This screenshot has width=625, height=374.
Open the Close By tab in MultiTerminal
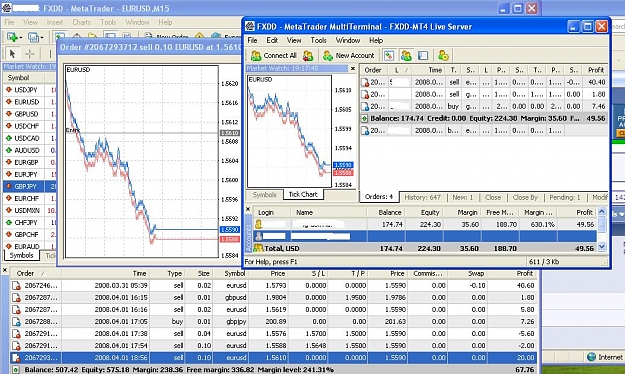tap(525, 197)
